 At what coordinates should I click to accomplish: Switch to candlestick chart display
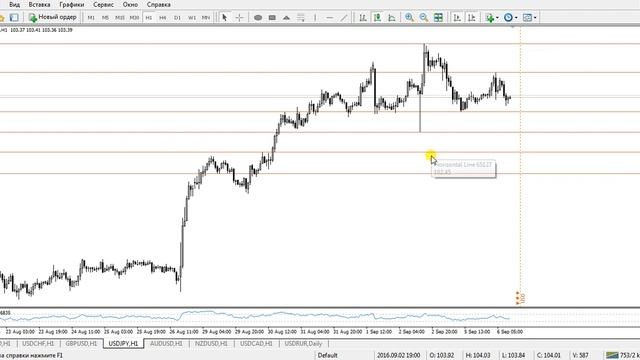tap(377, 18)
